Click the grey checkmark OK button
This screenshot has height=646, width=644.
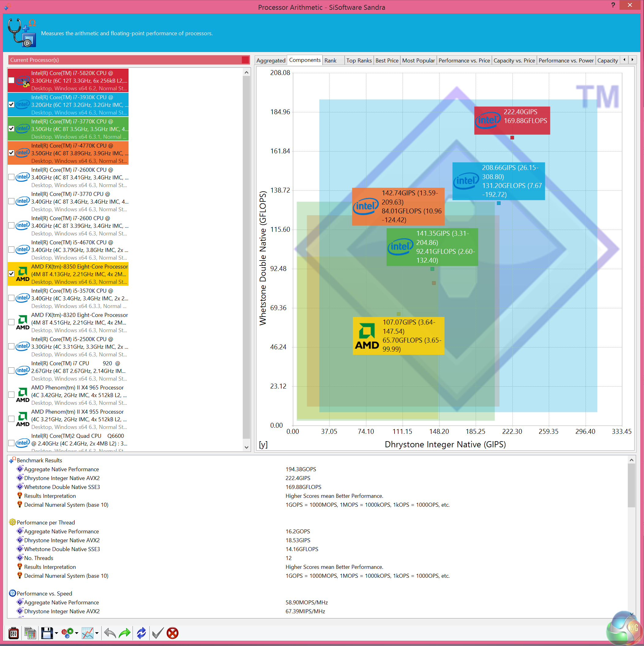point(157,633)
